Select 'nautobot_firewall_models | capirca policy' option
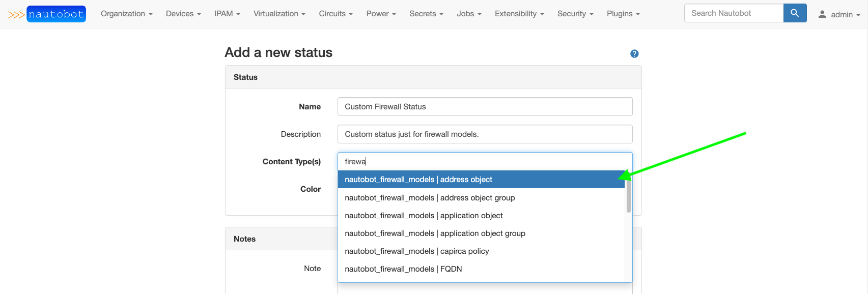This screenshot has height=294, width=868. (x=481, y=251)
